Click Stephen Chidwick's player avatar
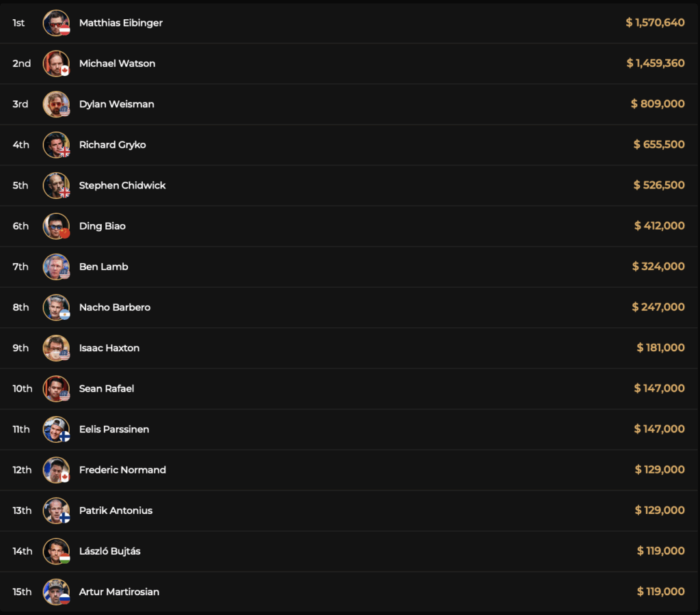700x615 pixels. (x=56, y=186)
